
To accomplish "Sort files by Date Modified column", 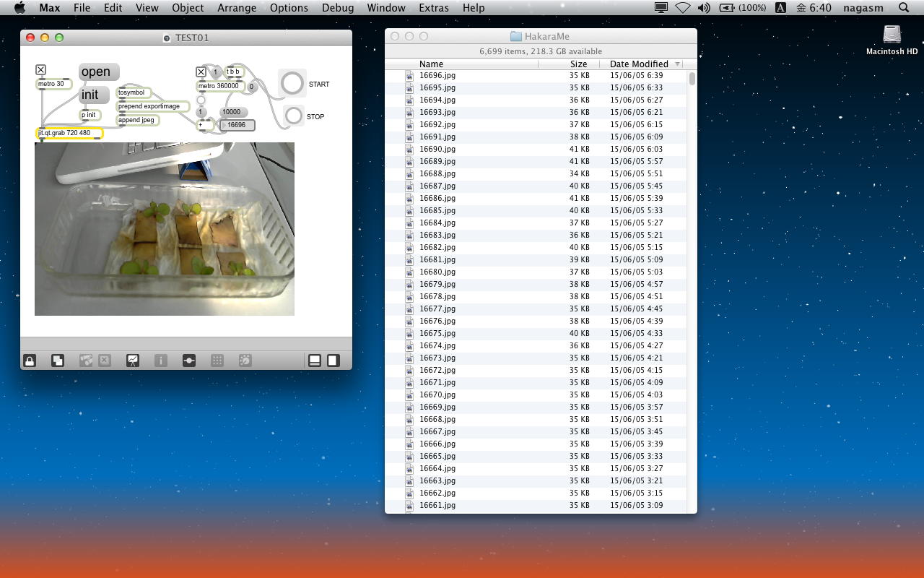I will point(640,64).
